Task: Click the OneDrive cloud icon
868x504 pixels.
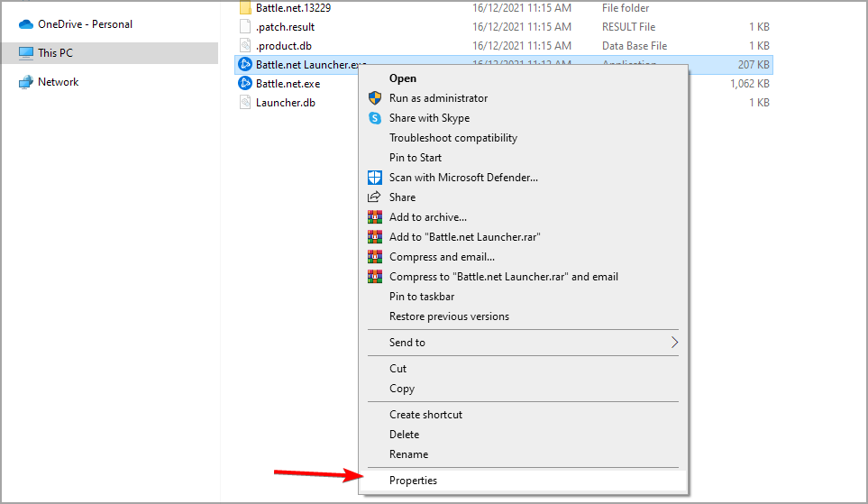Action: 26,24
